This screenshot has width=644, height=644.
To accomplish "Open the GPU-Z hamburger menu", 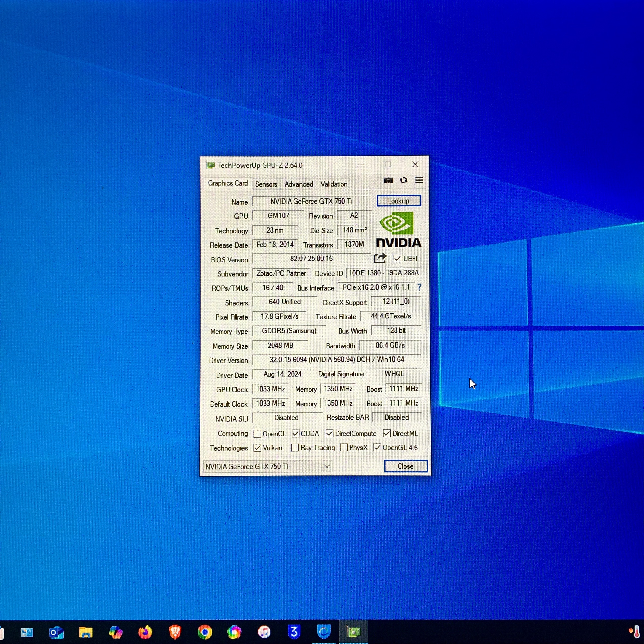I will coord(419,180).
